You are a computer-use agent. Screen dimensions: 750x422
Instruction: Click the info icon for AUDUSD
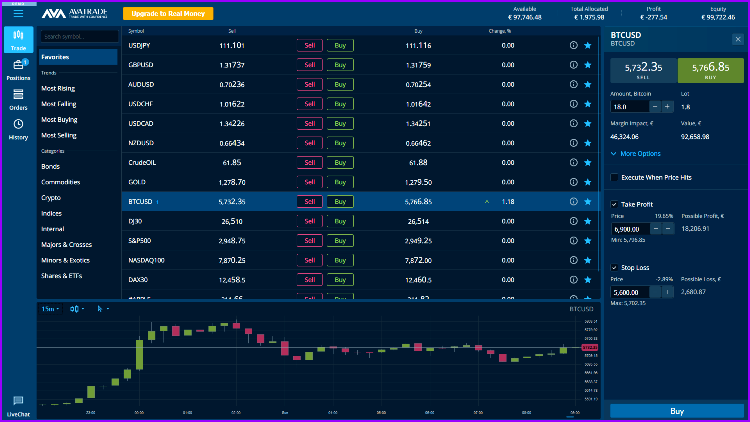pyautogui.click(x=574, y=84)
